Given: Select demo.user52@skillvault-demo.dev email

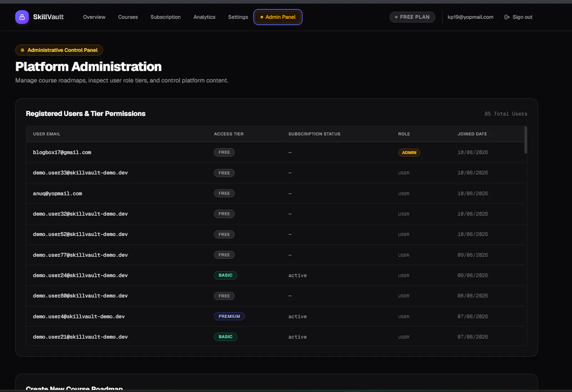Looking at the screenshot, I should point(80,234).
